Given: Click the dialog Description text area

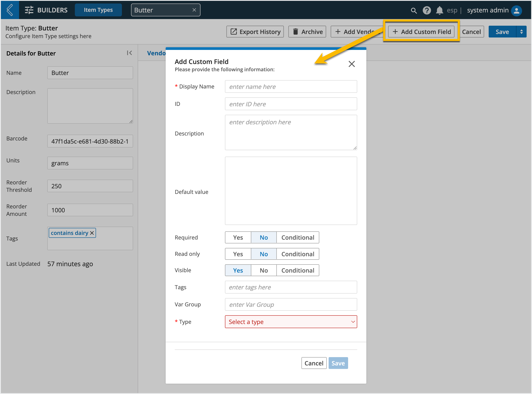Looking at the screenshot, I should (x=291, y=133).
